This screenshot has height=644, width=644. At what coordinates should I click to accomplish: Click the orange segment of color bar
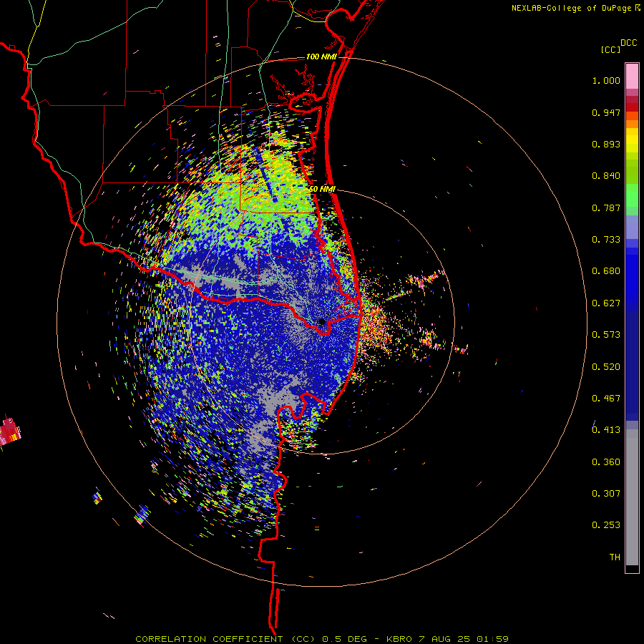coord(632,120)
